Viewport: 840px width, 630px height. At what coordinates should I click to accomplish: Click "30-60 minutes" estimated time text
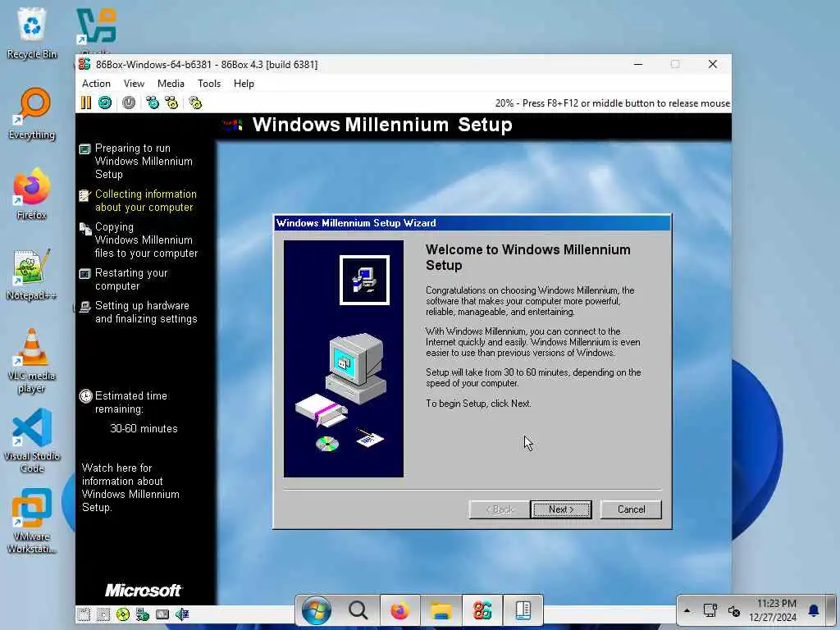pyautogui.click(x=144, y=428)
